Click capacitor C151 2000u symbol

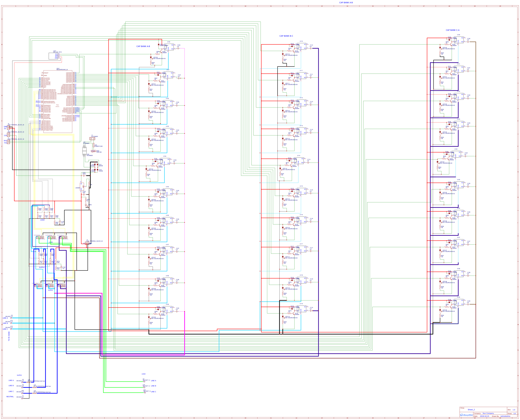pos(84,176)
